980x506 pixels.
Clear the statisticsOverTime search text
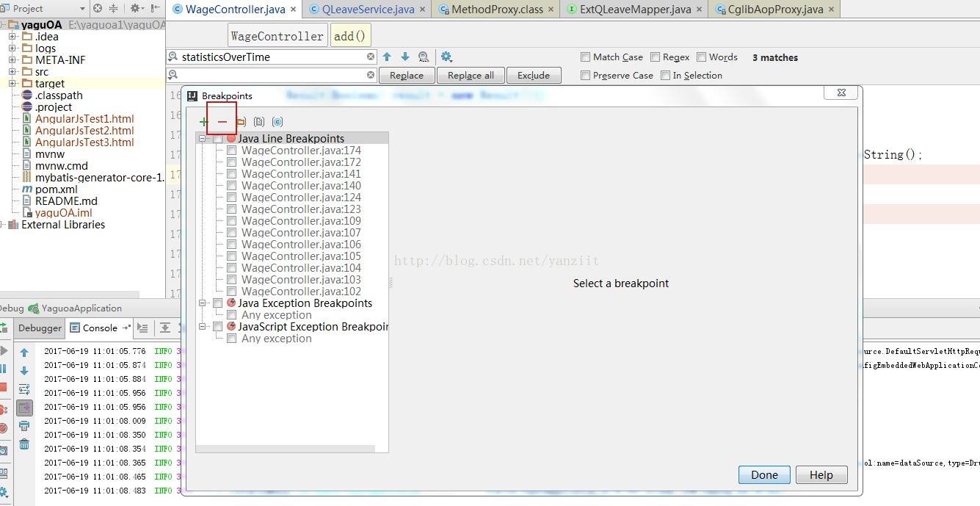(371, 57)
